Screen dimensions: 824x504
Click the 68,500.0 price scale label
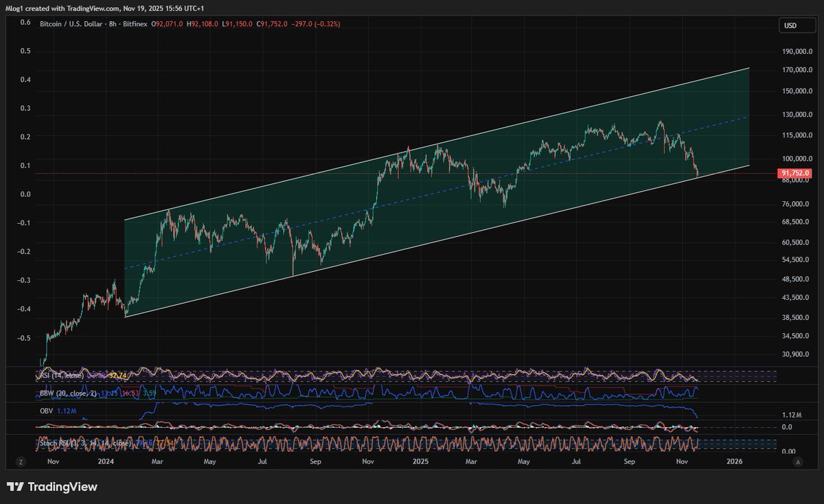click(x=797, y=222)
